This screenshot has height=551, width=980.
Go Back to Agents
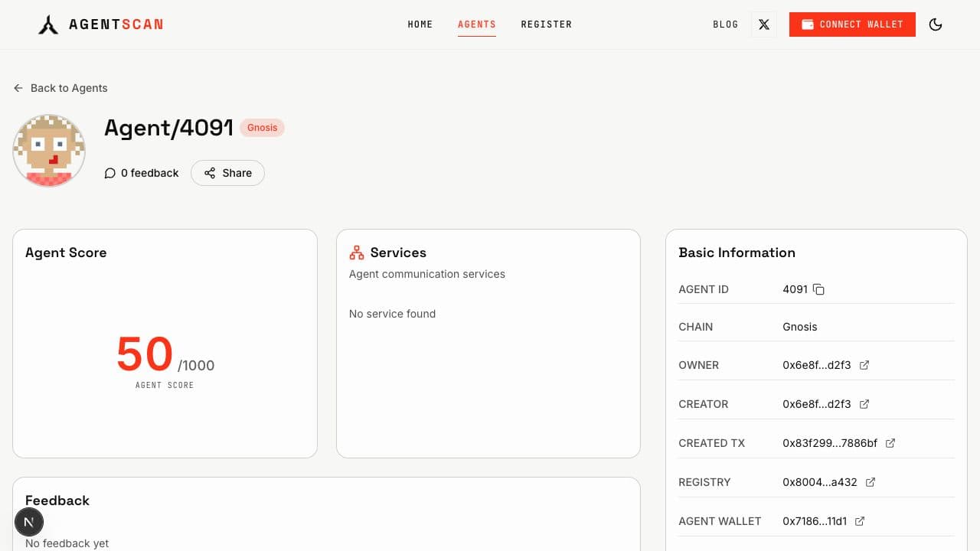(x=60, y=88)
